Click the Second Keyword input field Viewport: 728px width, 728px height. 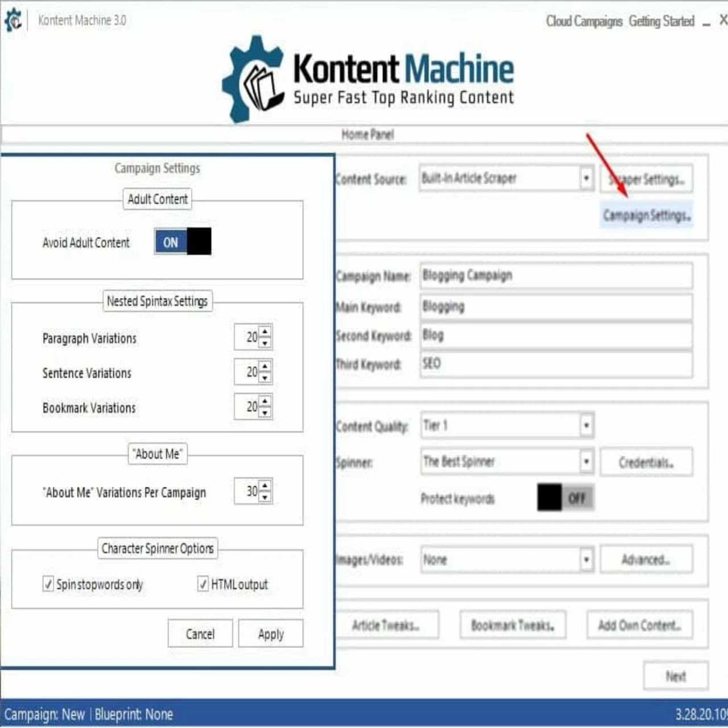pos(556,335)
